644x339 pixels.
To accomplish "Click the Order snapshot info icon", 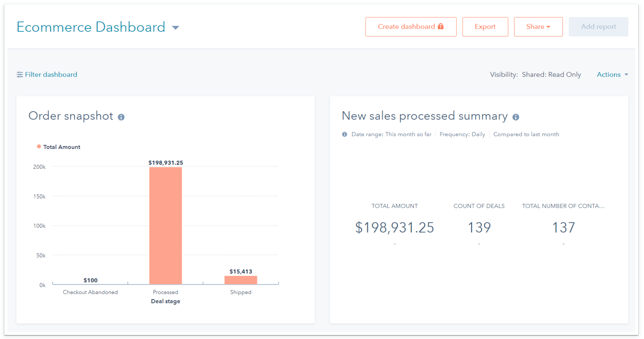I will (121, 117).
